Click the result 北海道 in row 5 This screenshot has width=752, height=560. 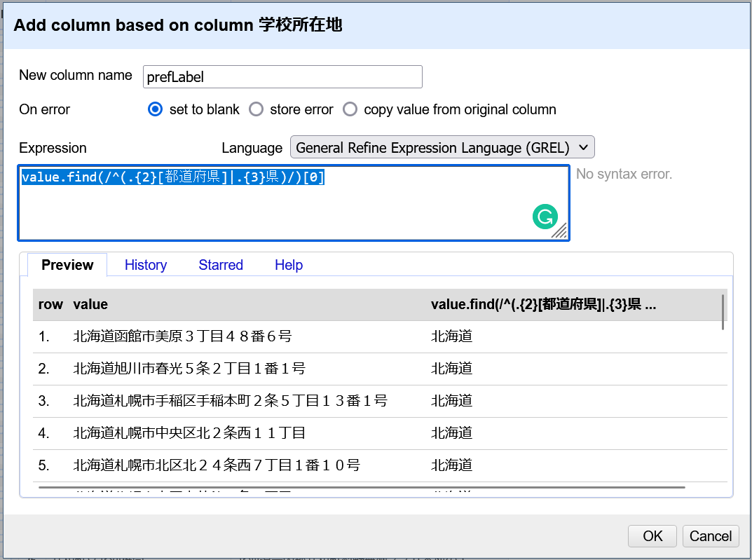451,465
